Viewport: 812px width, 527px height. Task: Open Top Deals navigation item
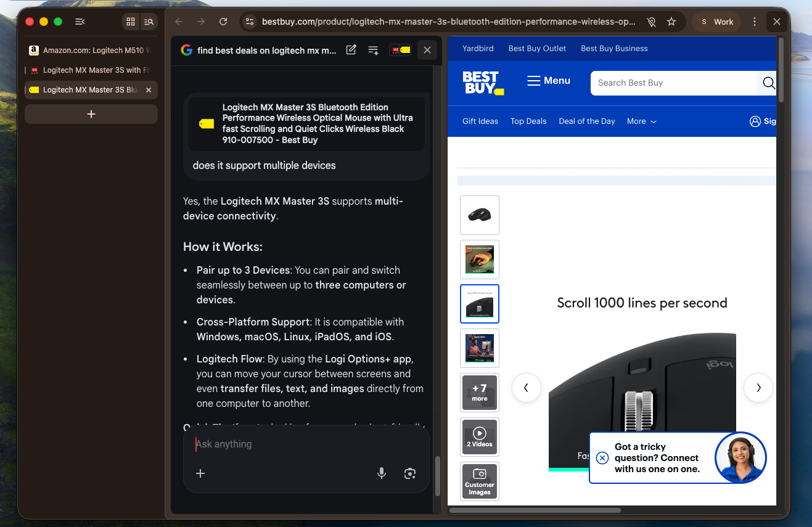click(528, 121)
